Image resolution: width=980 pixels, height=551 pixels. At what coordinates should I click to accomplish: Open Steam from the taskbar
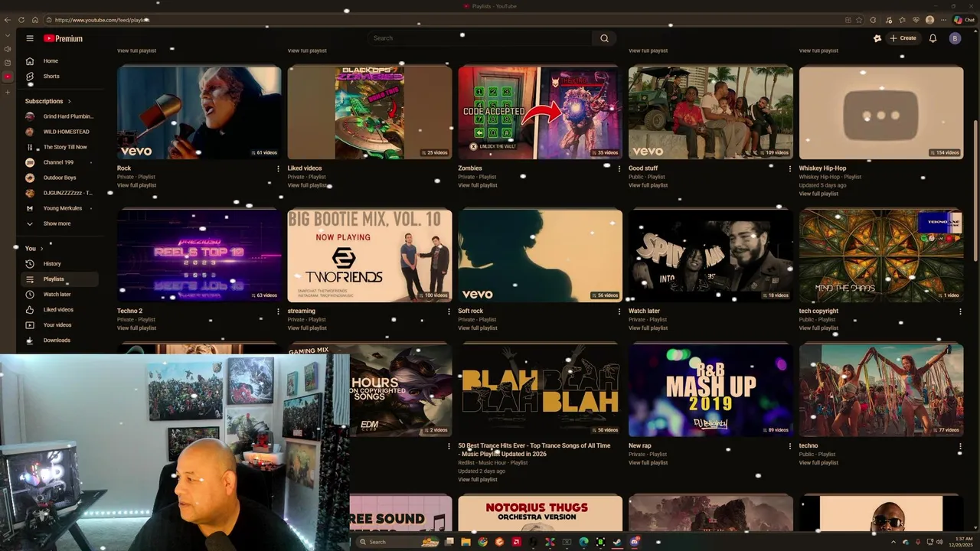point(617,542)
